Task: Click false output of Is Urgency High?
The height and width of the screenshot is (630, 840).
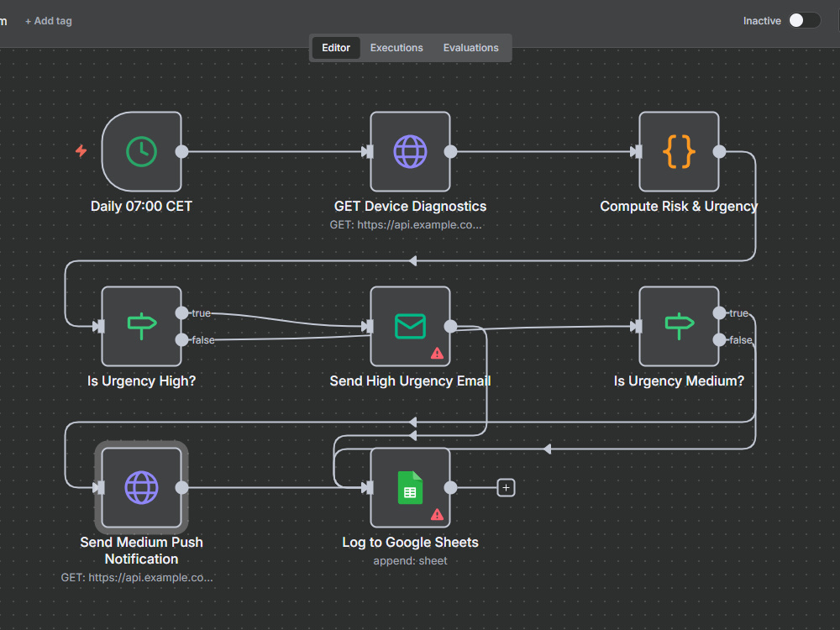Action: point(182,339)
